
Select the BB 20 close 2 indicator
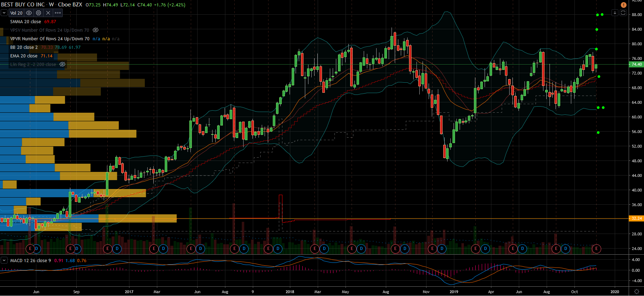coord(24,47)
